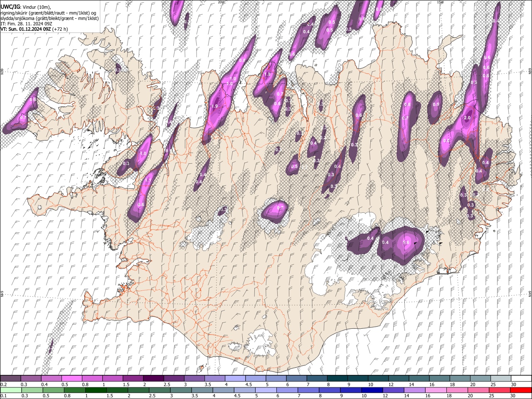532x399 pixels.
Task: Click the '1.9' snowfall value on the map
Action: [x=215, y=106]
